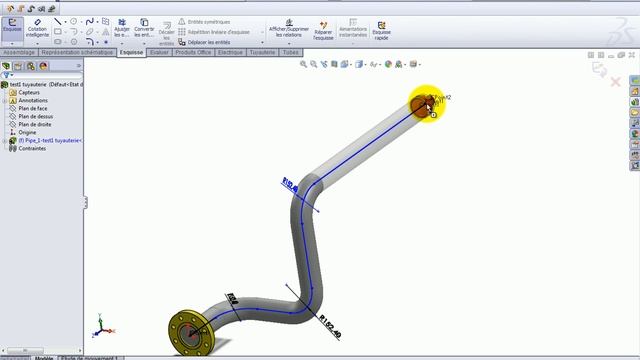Click Ajuster les entités trim tool
640x360 pixels.
tap(122, 28)
